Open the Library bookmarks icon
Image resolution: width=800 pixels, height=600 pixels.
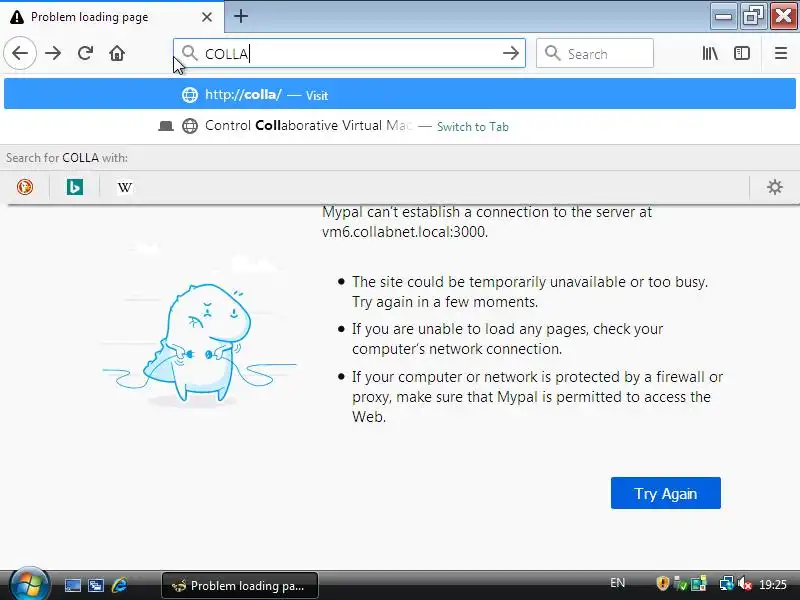click(710, 53)
